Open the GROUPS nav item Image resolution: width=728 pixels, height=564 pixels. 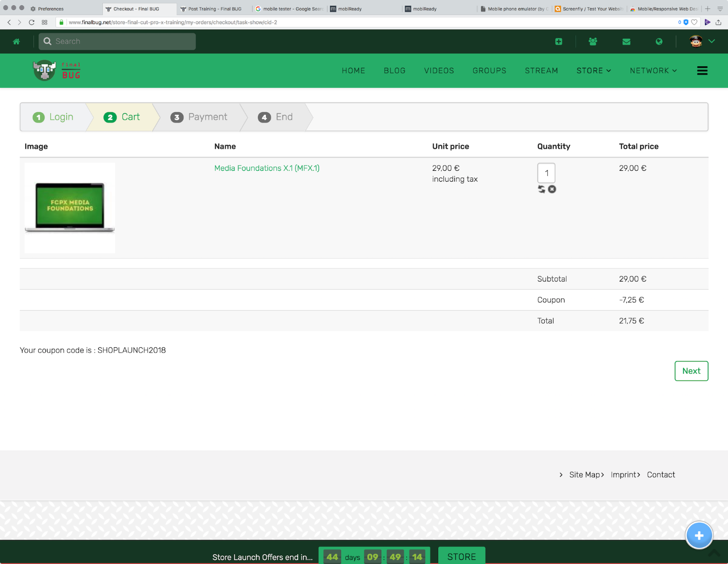pyautogui.click(x=489, y=70)
